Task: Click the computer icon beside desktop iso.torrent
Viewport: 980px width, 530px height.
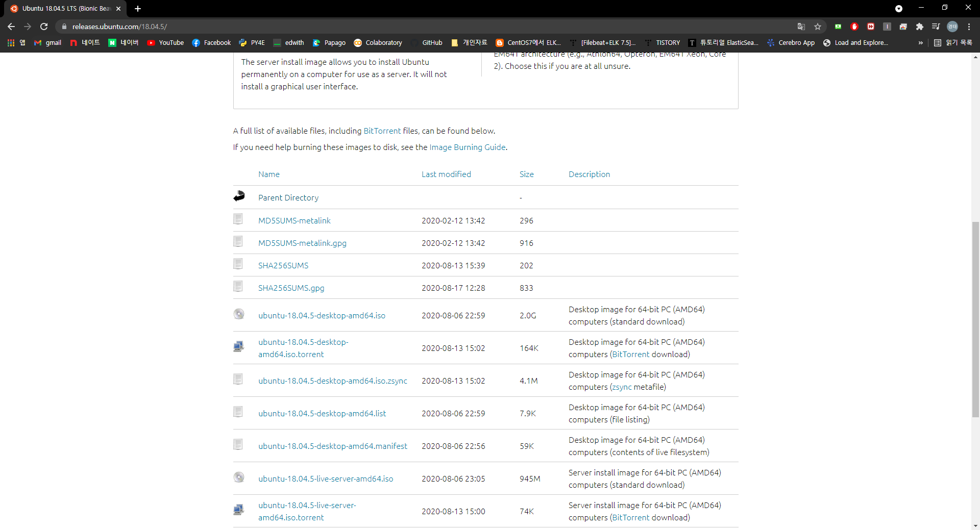Action: pos(239,346)
